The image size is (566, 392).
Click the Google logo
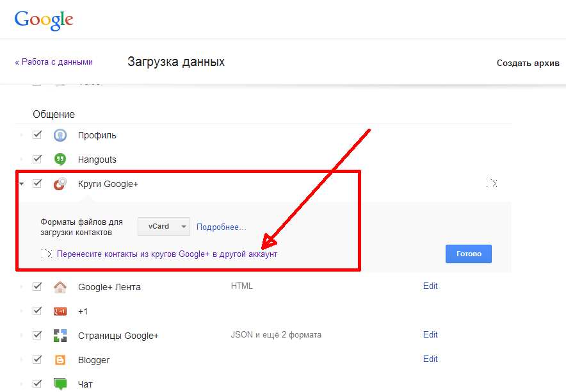click(44, 20)
